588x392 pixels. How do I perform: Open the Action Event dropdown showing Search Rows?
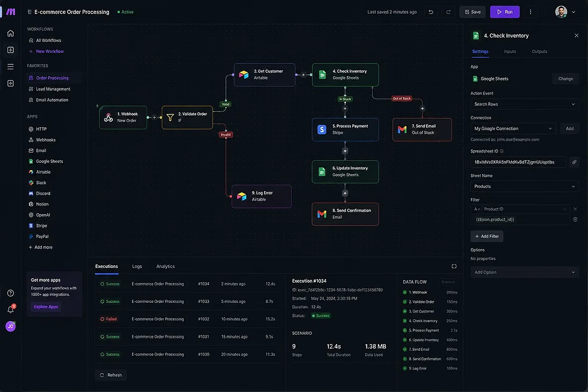click(525, 104)
